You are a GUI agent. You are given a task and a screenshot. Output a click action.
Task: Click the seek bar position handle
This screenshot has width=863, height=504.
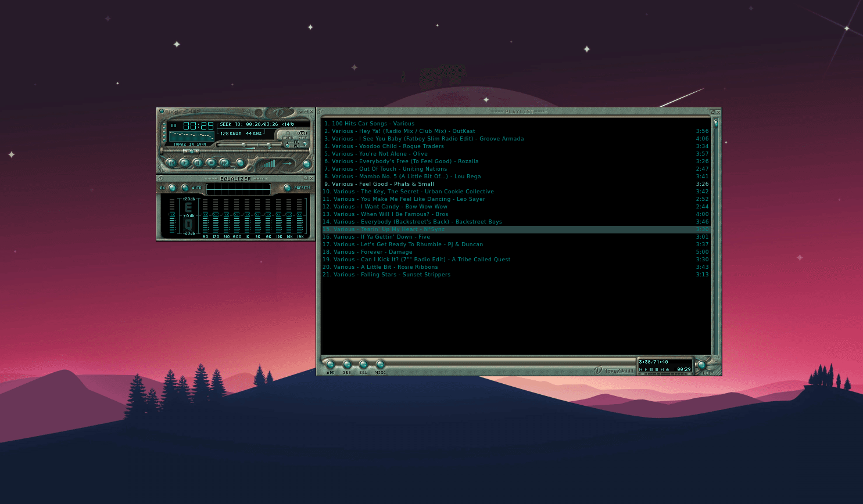pos(191,151)
